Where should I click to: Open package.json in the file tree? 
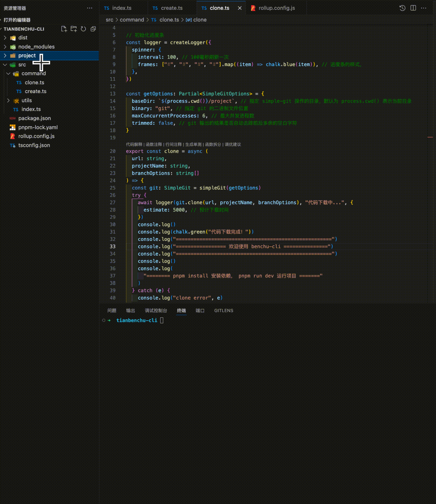click(x=34, y=119)
